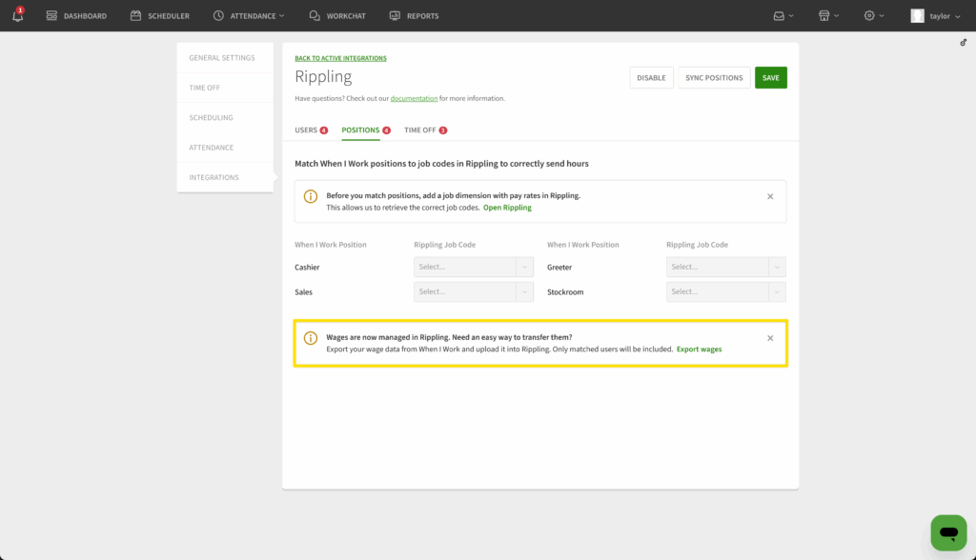976x560 pixels.
Task: Open the Stockroom job code dropdown
Action: (x=725, y=292)
